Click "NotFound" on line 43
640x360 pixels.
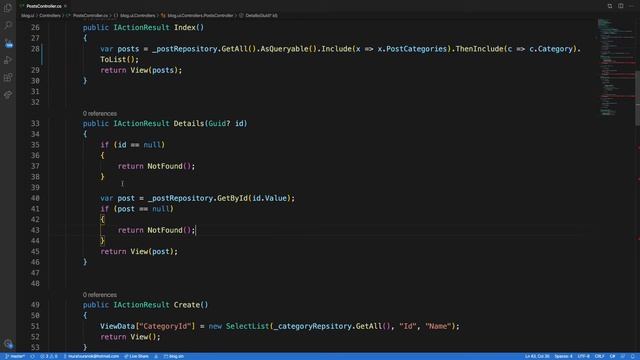click(x=165, y=230)
